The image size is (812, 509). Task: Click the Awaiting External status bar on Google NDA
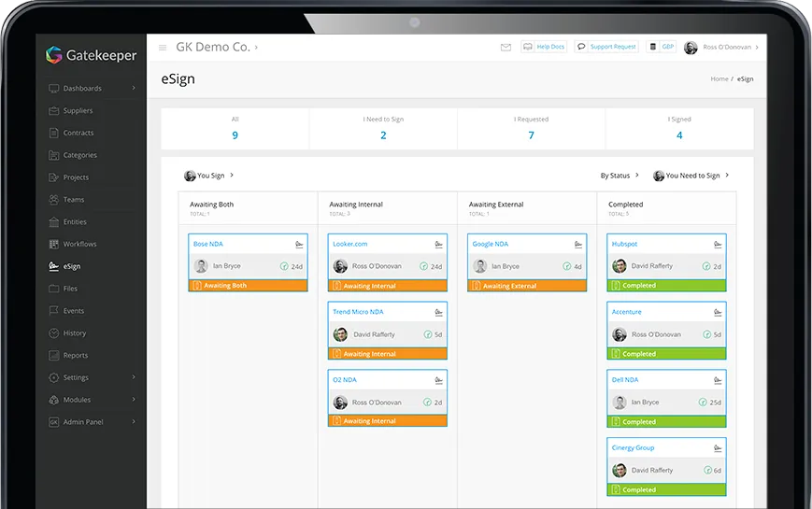[527, 286]
